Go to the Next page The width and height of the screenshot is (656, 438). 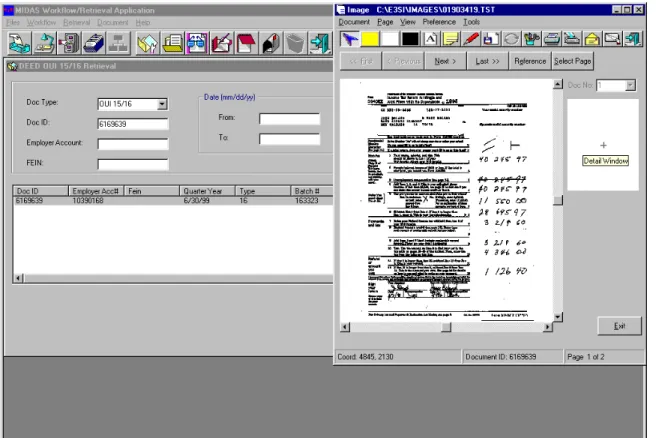click(x=445, y=61)
